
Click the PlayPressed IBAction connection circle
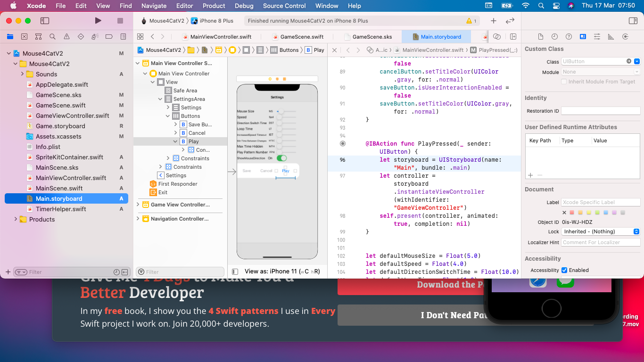[343, 144]
